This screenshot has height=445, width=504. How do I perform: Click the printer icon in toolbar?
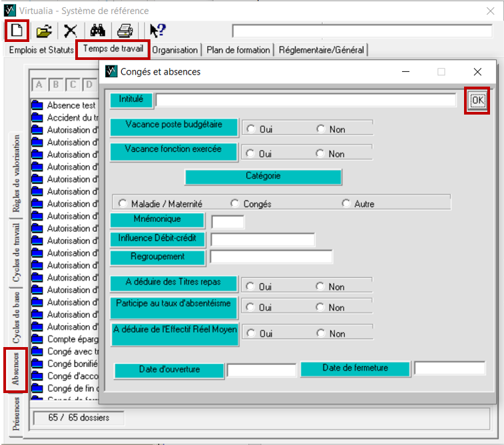coord(125,31)
